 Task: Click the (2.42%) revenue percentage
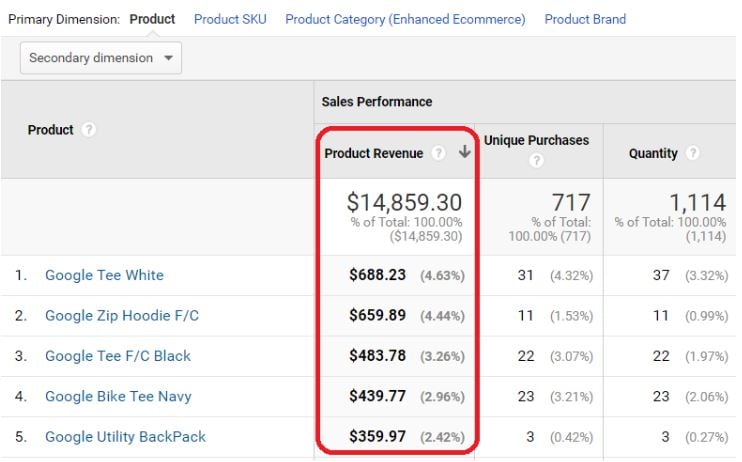(x=442, y=437)
